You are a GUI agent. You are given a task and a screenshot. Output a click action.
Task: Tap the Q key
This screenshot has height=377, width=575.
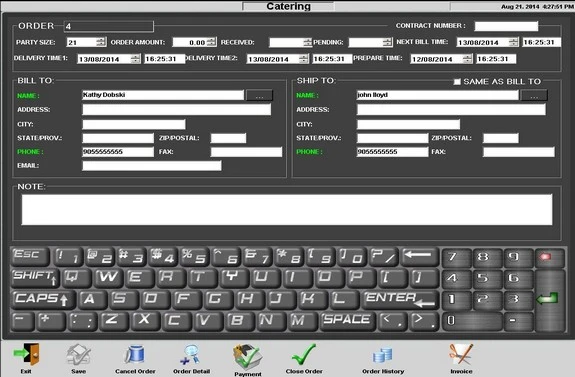click(76, 278)
